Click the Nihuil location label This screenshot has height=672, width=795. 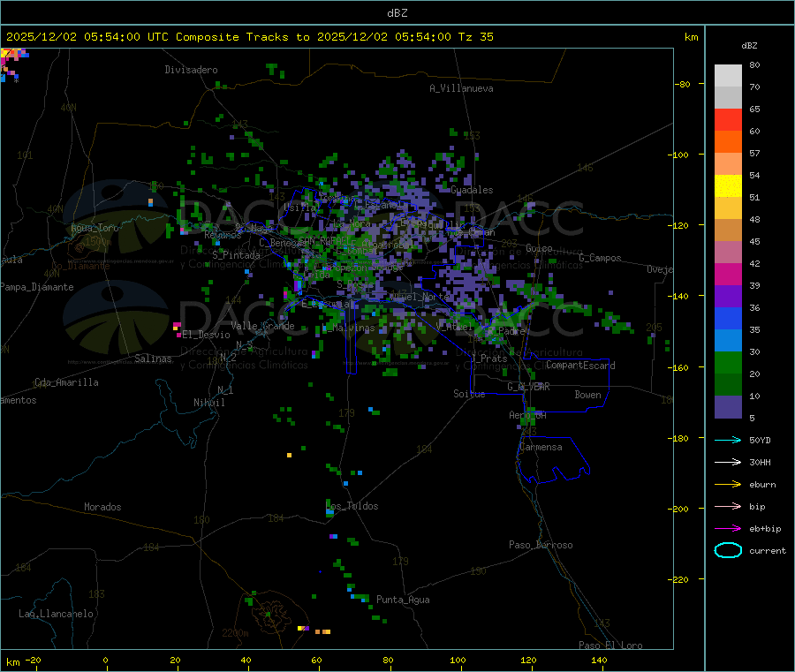point(208,403)
